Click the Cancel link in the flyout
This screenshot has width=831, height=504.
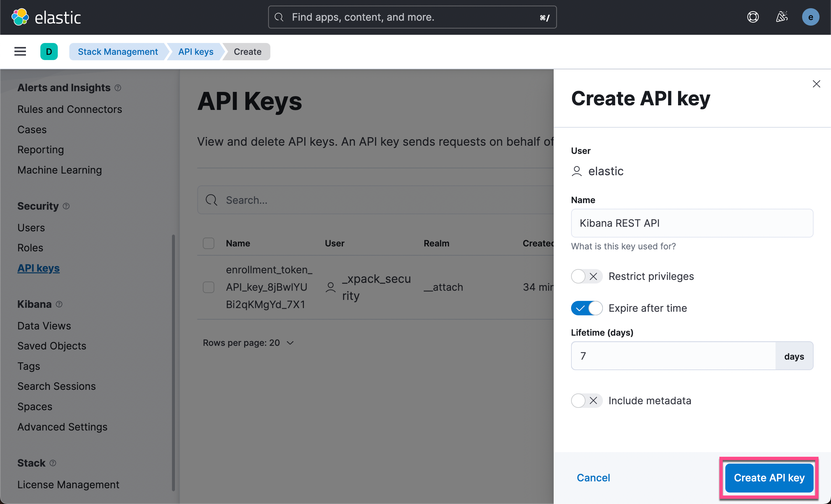593,478
